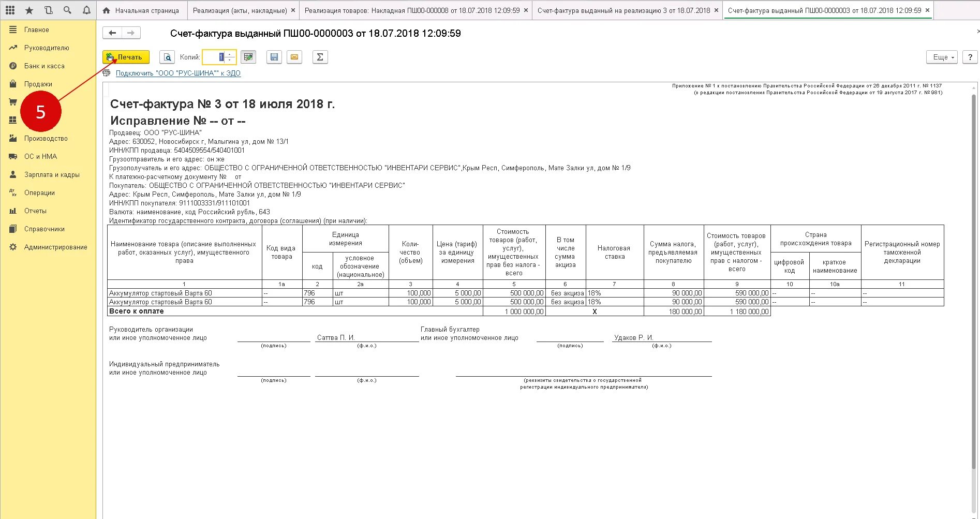The image size is (980, 519).
Task: Send the invoice by email envelope icon
Action: tap(294, 57)
